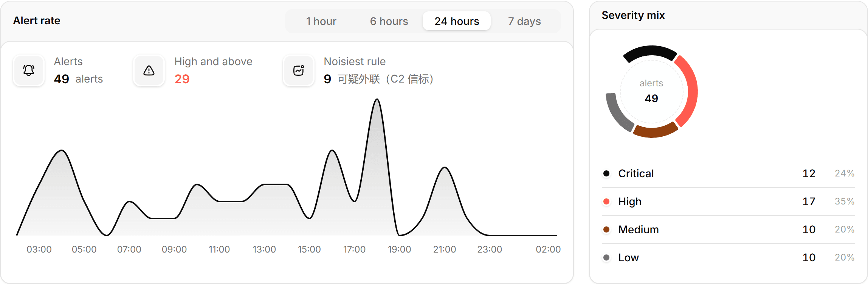This screenshot has width=868, height=284.
Task: Click the Alerts bell icon
Action: click(x=29, y=70)
